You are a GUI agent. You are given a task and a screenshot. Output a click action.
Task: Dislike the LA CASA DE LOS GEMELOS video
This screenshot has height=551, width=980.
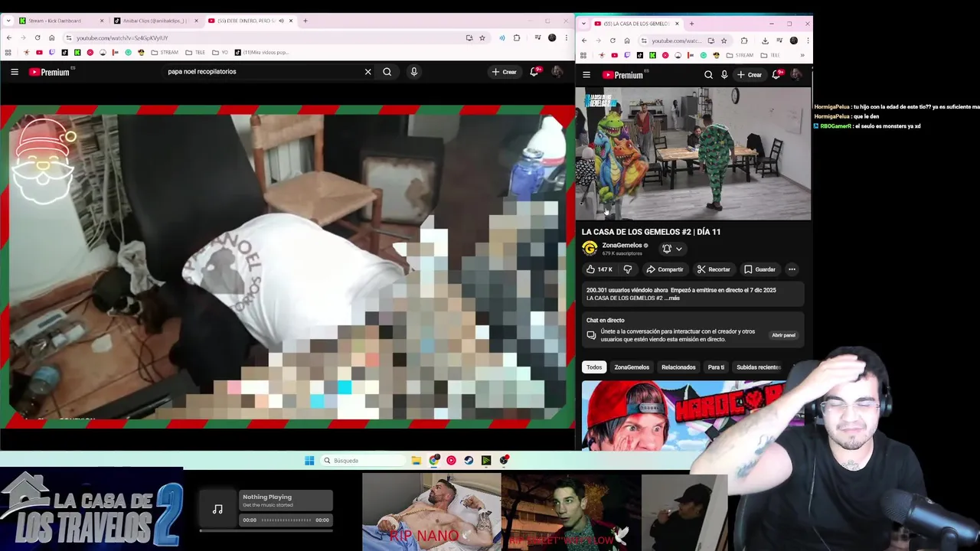click(628, 269)
